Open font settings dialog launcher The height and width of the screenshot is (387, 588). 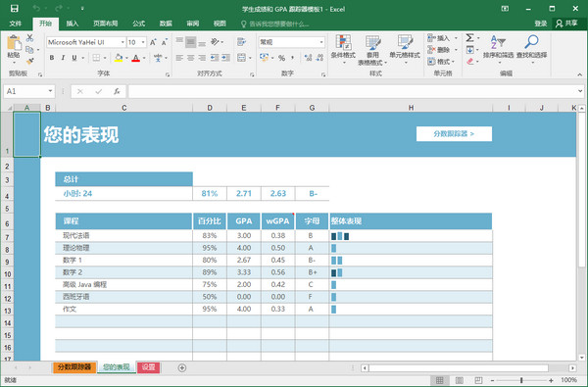click(x=168, y=74)
